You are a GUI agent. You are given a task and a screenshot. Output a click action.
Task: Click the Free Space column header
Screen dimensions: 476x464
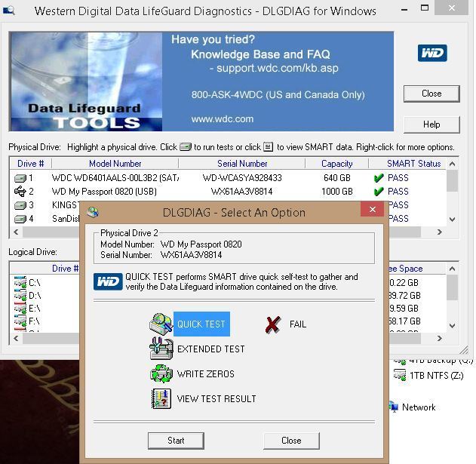tap(406, 269)
